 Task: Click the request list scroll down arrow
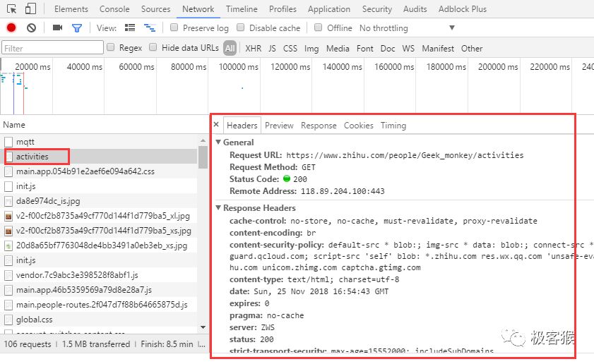(x=203, y=327)
